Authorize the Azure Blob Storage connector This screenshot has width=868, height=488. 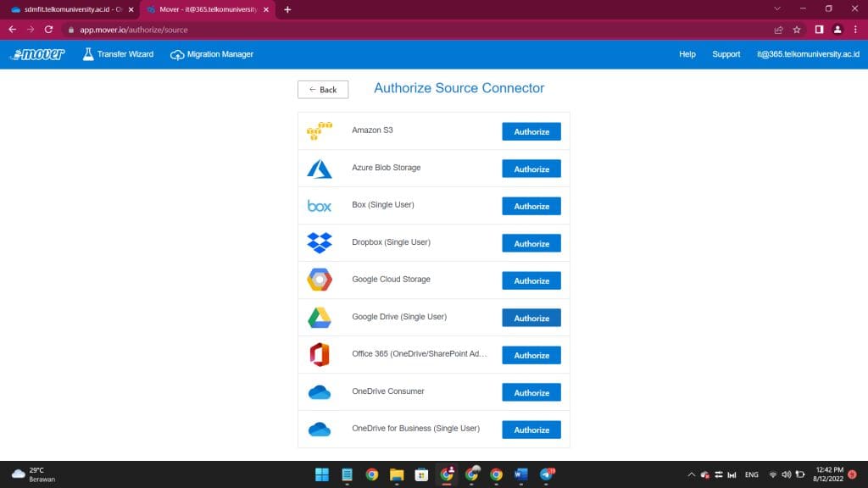tap(531, 169)
